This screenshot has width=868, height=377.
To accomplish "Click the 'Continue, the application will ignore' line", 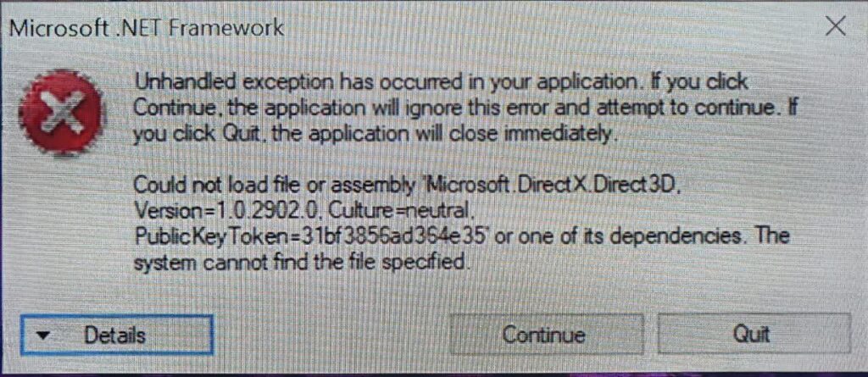I will 466,108.
